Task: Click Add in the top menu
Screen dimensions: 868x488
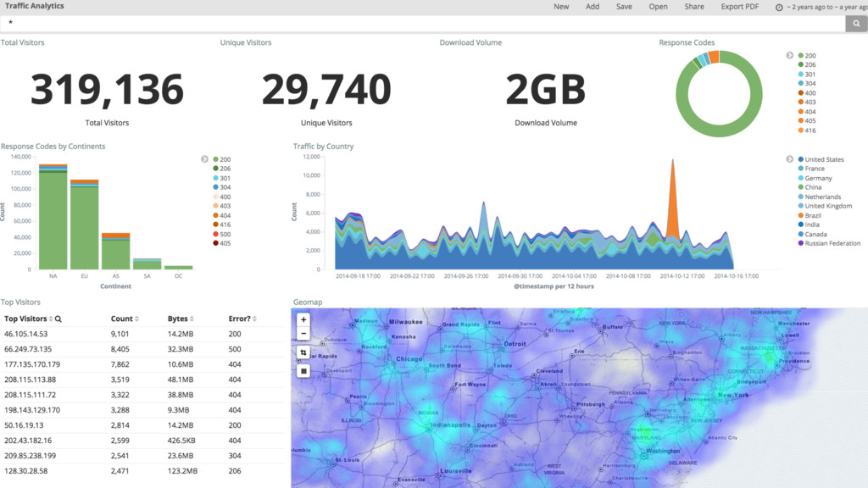Action: pos(593,7)
